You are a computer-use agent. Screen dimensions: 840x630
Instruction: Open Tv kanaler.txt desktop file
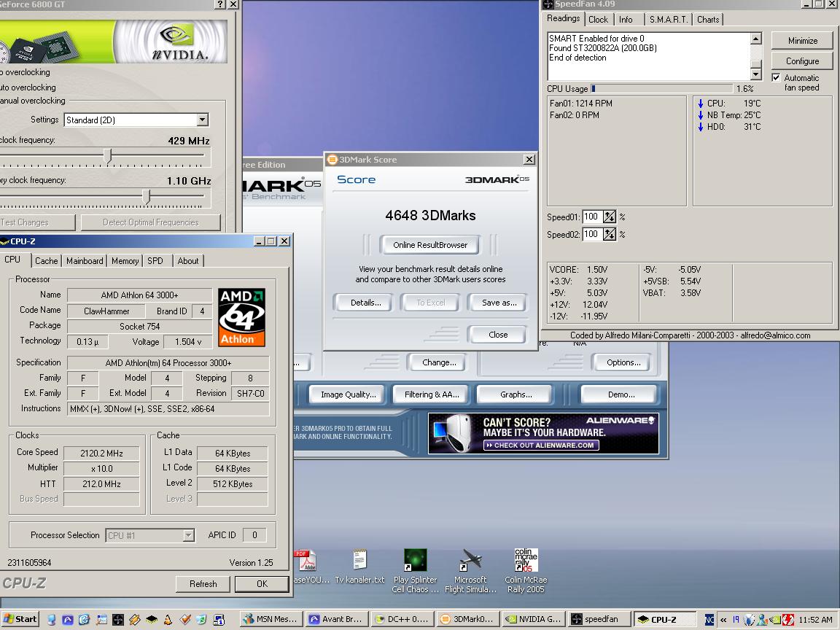pyautogui.click(x=359, y=567)
